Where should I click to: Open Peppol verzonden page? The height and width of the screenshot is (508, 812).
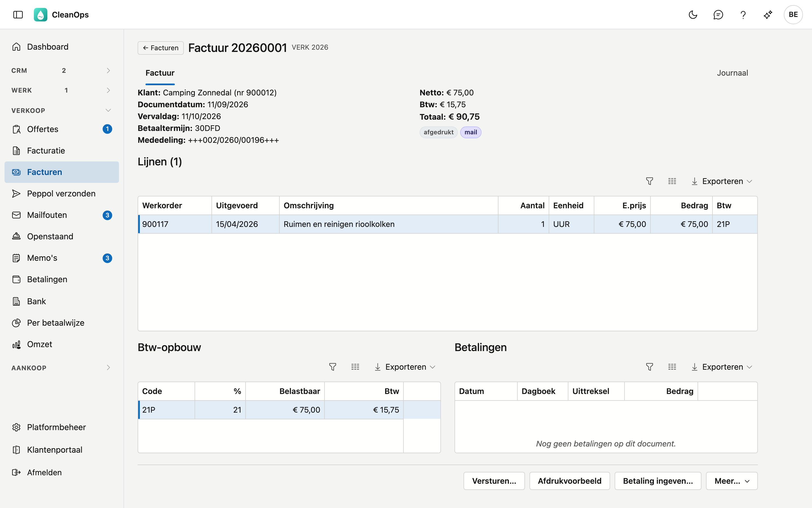point(62,194)
